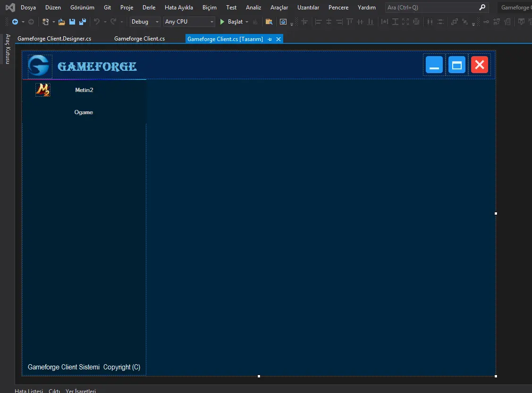
Task: Make controls the same height
Action: (395, 22)
